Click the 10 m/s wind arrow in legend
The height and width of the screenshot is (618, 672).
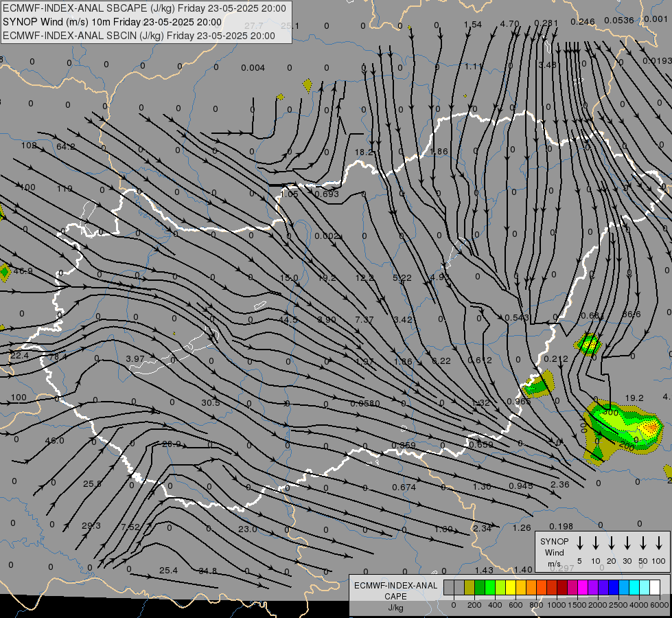point(595,543)
